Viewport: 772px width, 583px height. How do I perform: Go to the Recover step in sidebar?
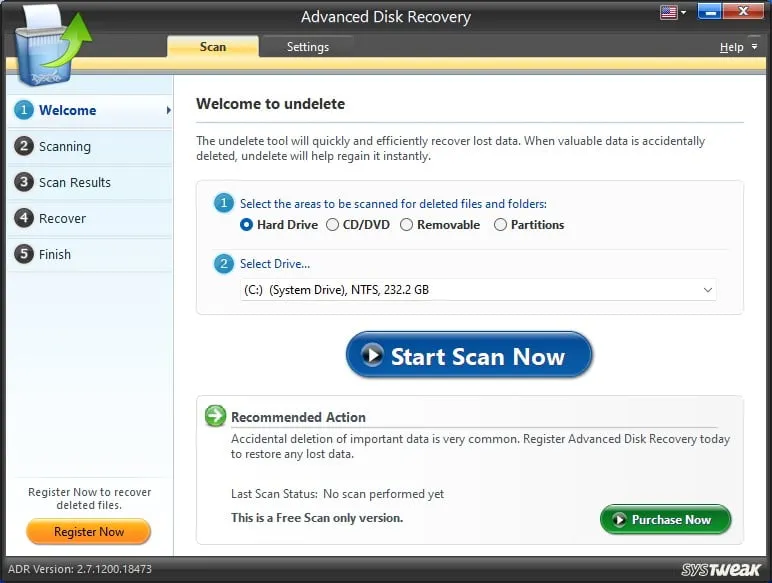pyautogui.click(x=90, y=218)
